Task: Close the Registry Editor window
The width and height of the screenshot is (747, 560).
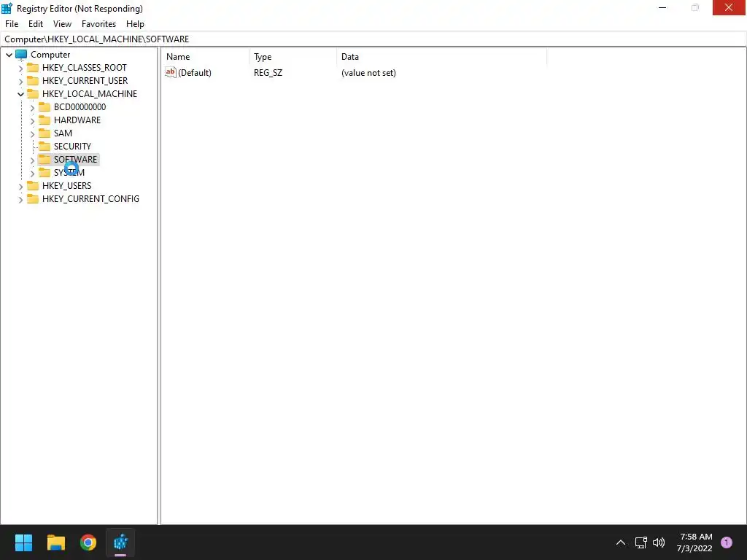Action: 729,7
